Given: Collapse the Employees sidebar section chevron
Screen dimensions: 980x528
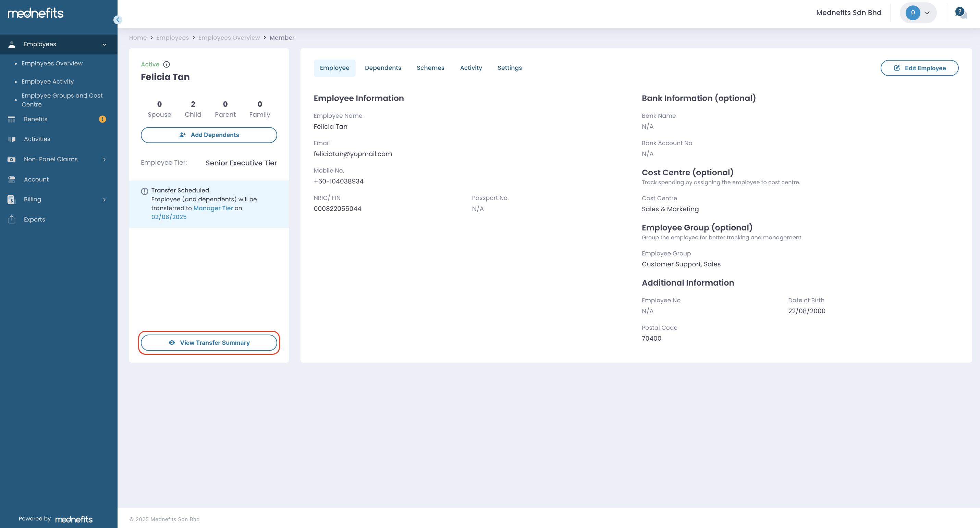Looking at the screenshot, I should (x=104, y=45).
